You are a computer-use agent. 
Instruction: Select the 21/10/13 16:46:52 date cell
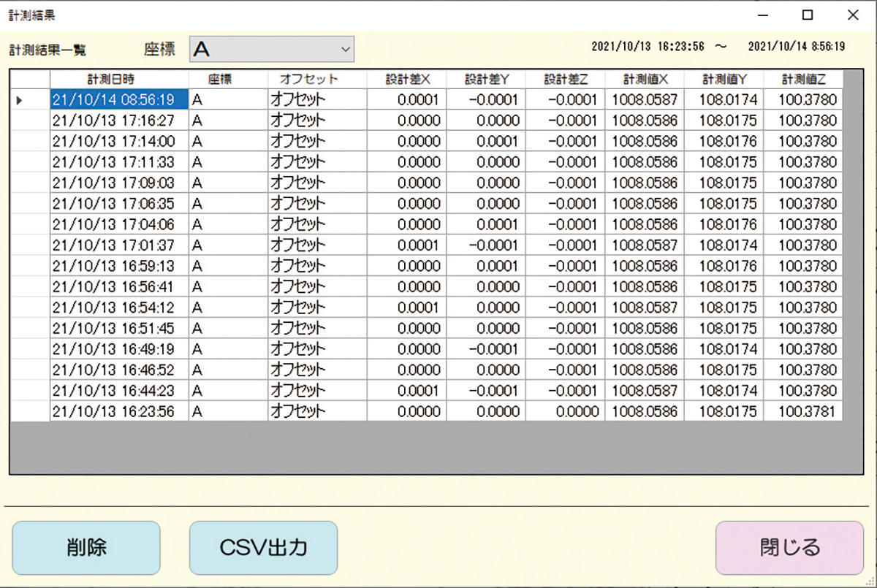tap(119, 370)
